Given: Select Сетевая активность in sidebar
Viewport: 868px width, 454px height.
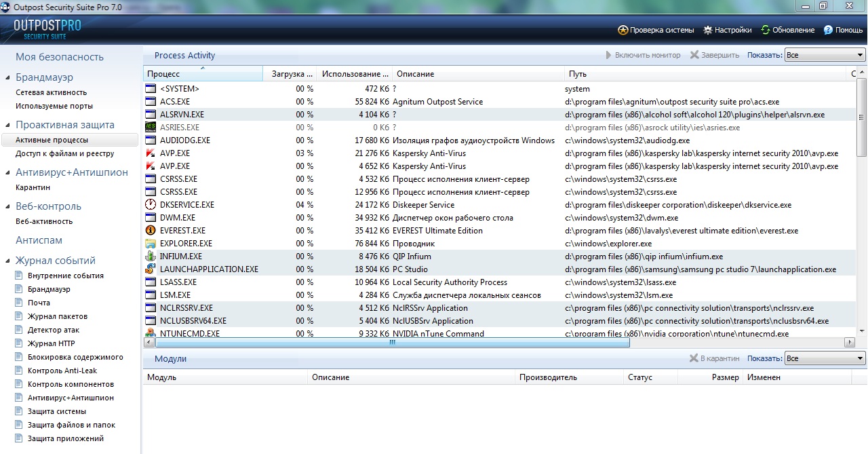Looking at the screenshot, I should pyautogui.click(x=52, y=92).
